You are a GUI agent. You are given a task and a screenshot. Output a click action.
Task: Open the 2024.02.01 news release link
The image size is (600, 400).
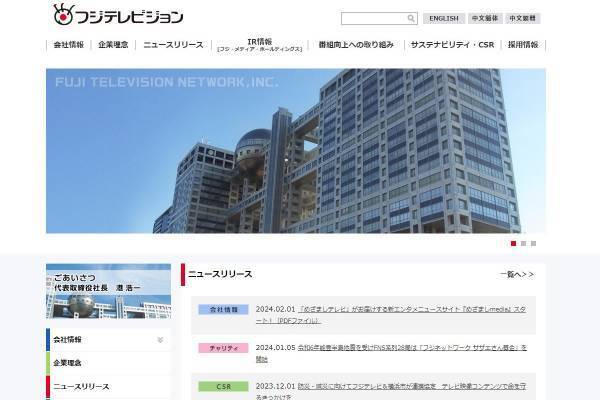[392, 315]
